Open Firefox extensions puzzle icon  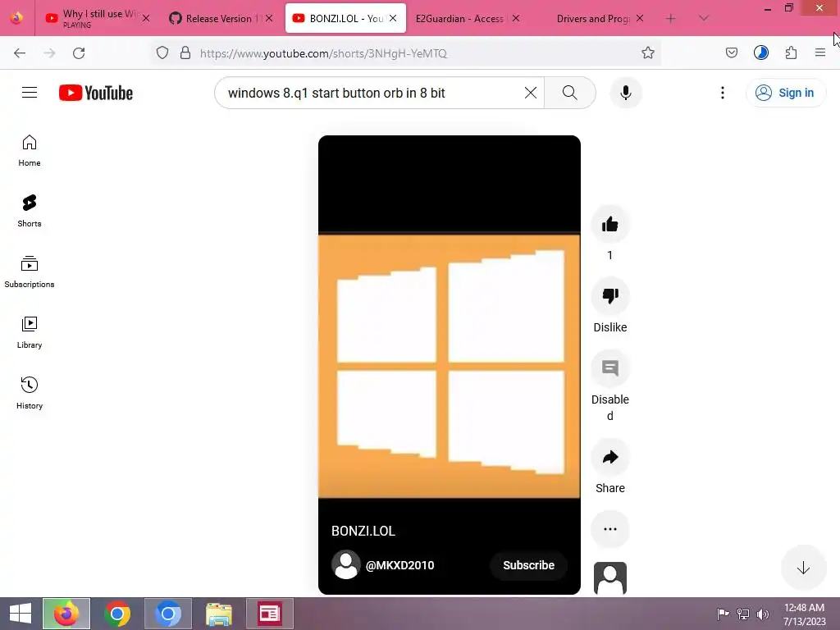click(791, 53)
